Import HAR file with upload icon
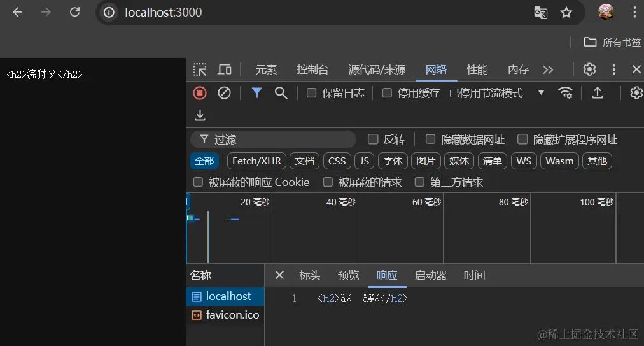Screen dimensions: 644x346 pyautogui.click(x=598, y=93)
